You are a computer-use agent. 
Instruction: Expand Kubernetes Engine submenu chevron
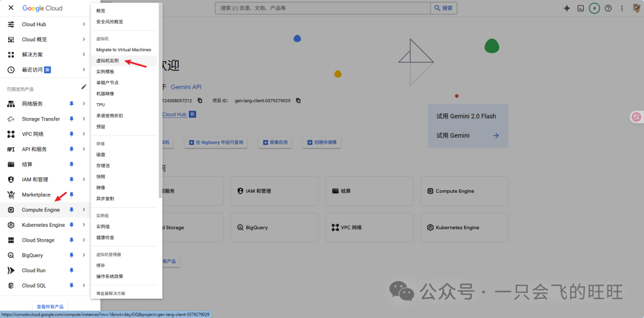pyautogui.click(x=84, y=225)
